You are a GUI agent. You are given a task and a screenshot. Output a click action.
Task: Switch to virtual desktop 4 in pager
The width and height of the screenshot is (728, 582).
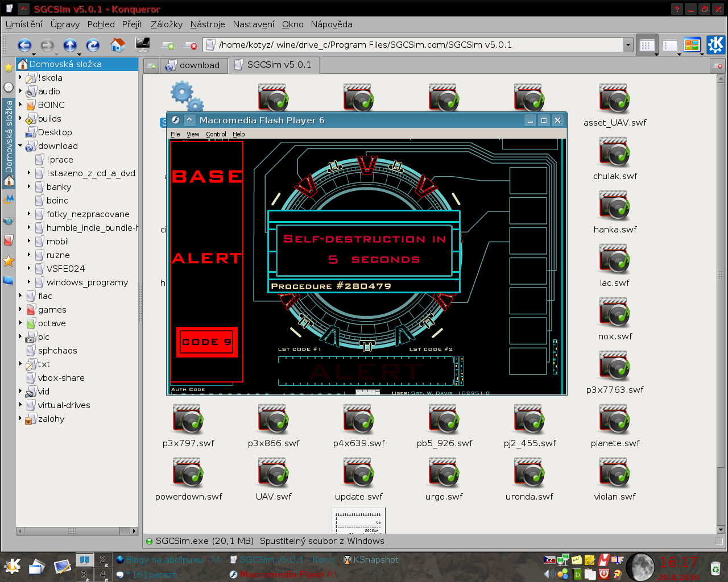[103, 574]
